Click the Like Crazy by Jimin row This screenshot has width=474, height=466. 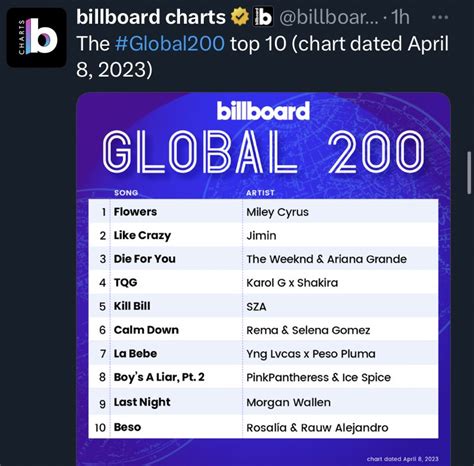coord(263,235)
